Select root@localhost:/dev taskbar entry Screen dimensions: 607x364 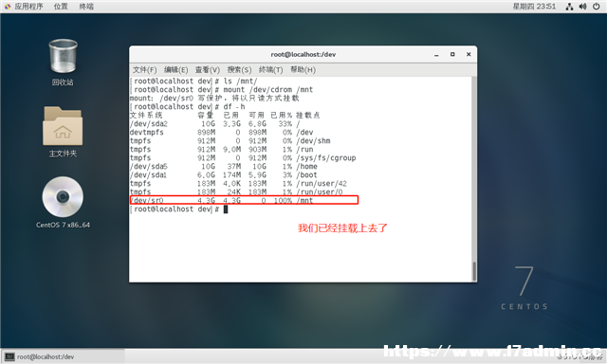(x=64, y=356)
